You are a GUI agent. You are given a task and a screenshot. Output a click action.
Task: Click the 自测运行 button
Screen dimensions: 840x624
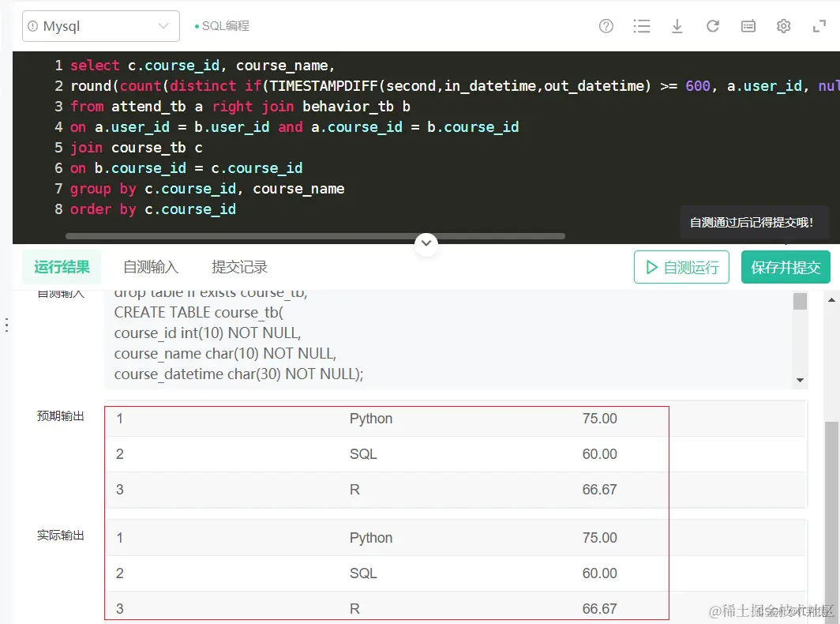pos(681,267)
